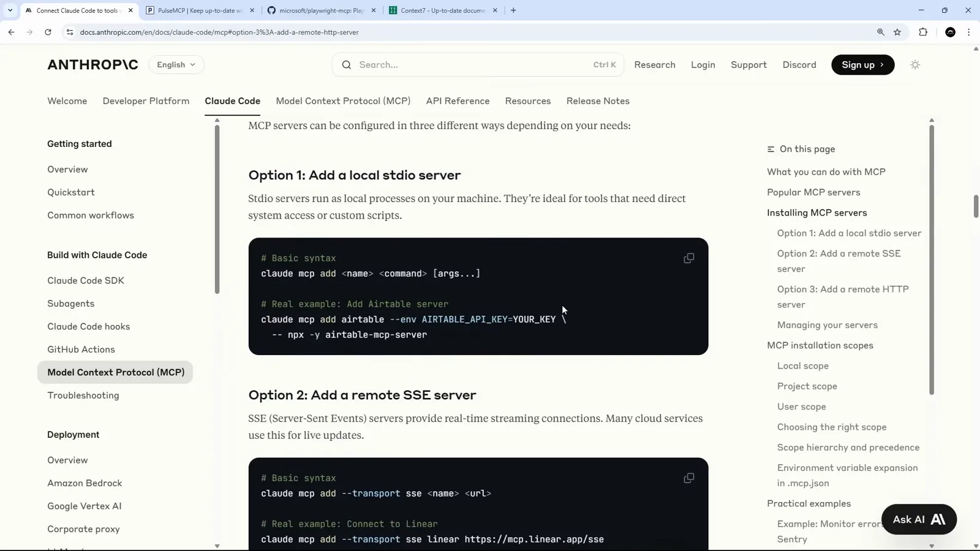Viewport: 980px width, 551px height.
Task: Open Amazon Bedrock in the sidebar
Action: click(85, 483)
